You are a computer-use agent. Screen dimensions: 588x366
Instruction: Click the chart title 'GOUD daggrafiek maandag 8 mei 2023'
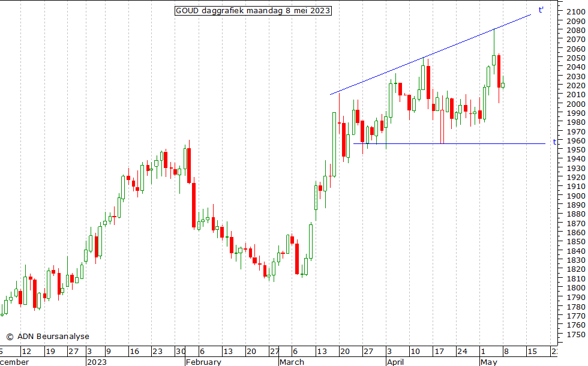click(x=253, y=11)
